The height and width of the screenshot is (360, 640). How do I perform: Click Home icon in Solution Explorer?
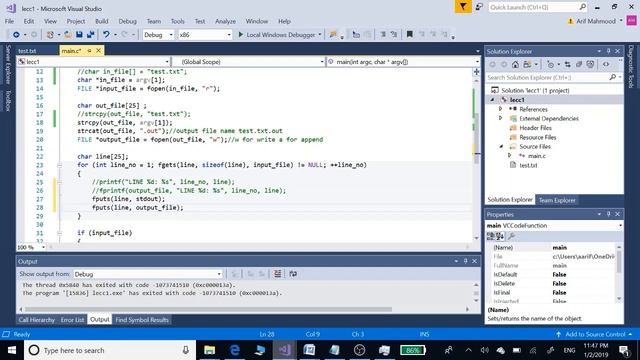[x=515, y=64]
